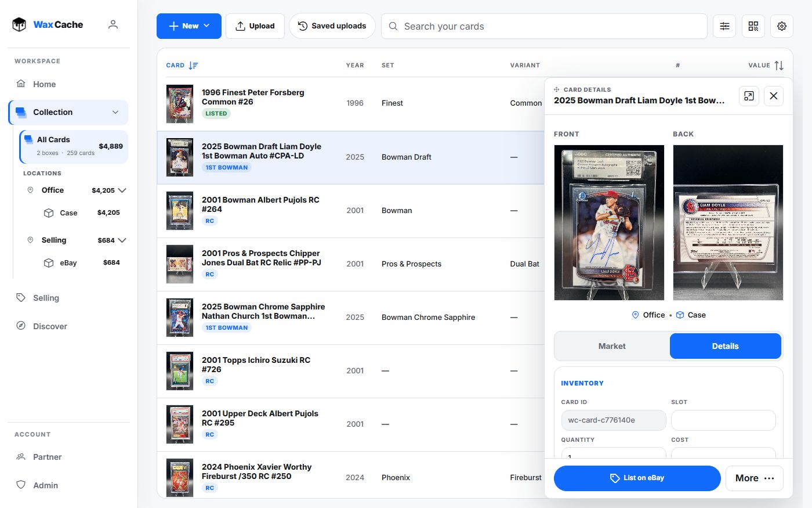812x508 pixels.
Task: Open the QR code scanner
Action: 753,26
